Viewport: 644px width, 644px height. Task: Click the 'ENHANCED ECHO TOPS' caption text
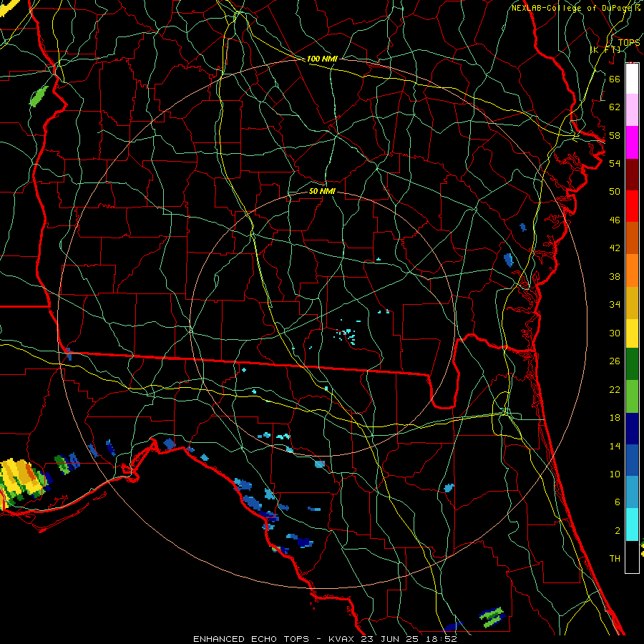pos(251,639)
